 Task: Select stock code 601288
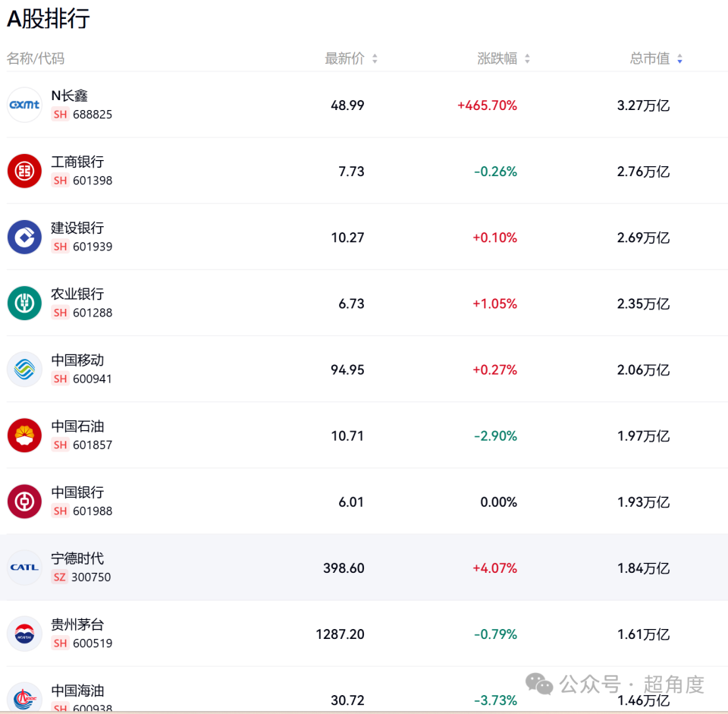pyautogui.click(x=93, y=313)
